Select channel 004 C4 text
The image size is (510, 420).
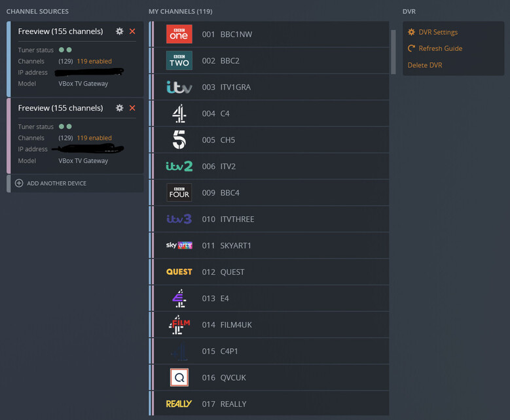(x=215, y=113)
